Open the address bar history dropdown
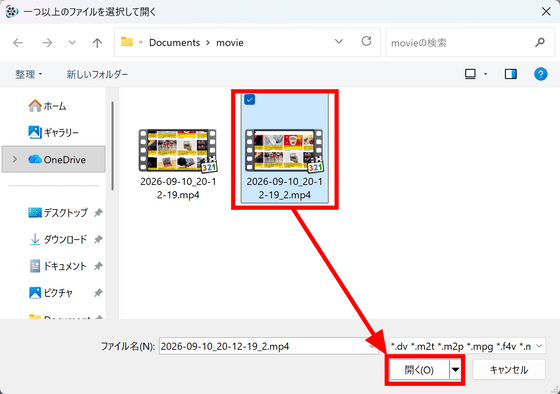The image size is (560, 394). point(339,41)
